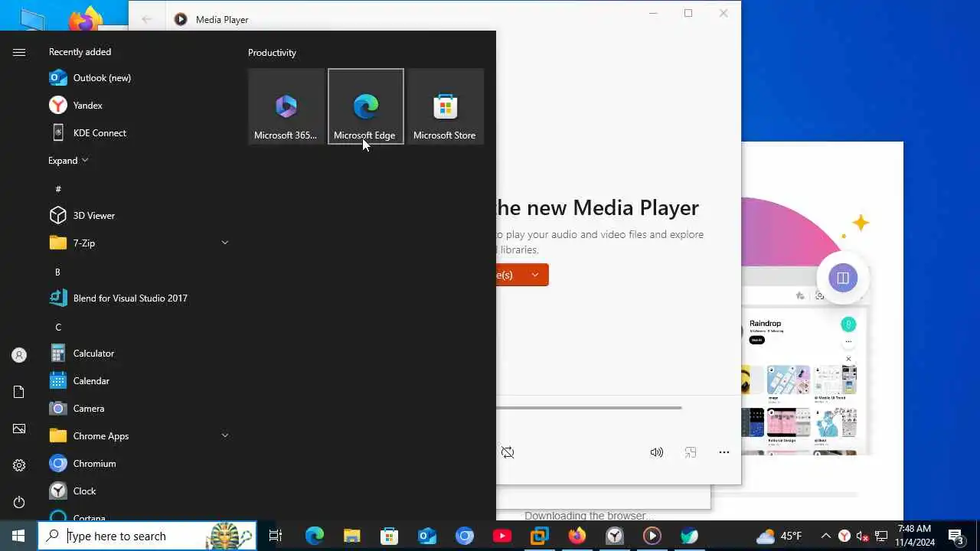Screen dimensions: 980x551
Task: Open 3D Viewer app
Action: point(138,216)
